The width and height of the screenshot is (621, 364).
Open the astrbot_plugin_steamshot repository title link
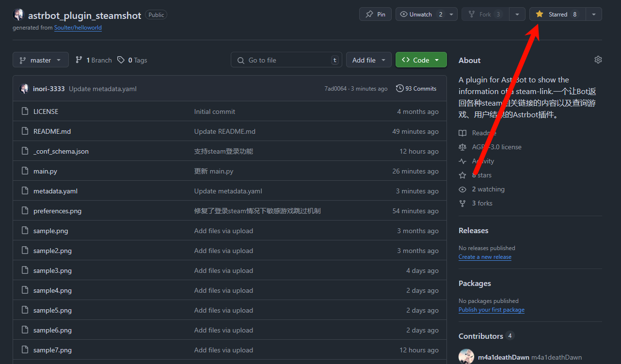coord(84,15)
